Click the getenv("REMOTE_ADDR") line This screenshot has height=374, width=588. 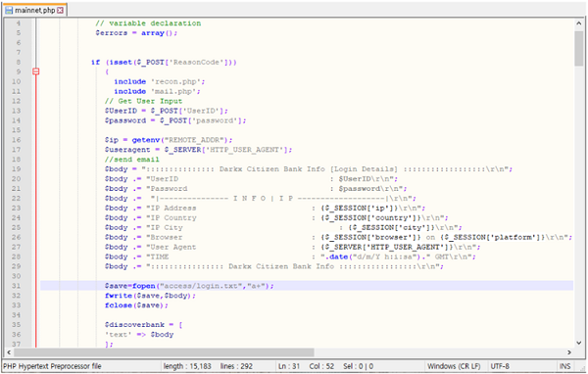click(x=169, y=140)
